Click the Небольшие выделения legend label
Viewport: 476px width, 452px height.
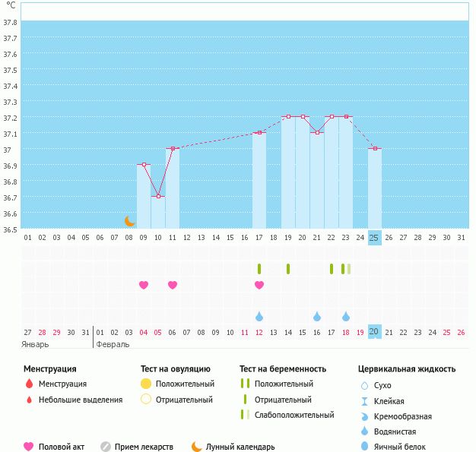(81, 400)
